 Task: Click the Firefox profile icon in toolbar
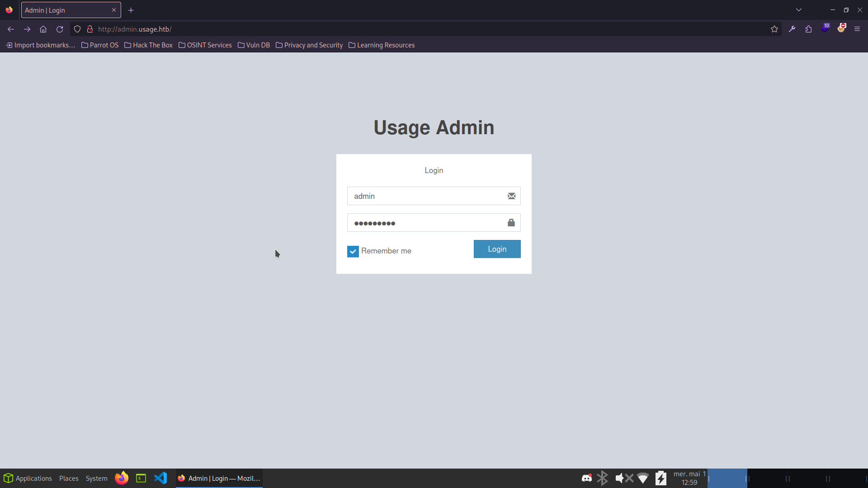[842, 29]
